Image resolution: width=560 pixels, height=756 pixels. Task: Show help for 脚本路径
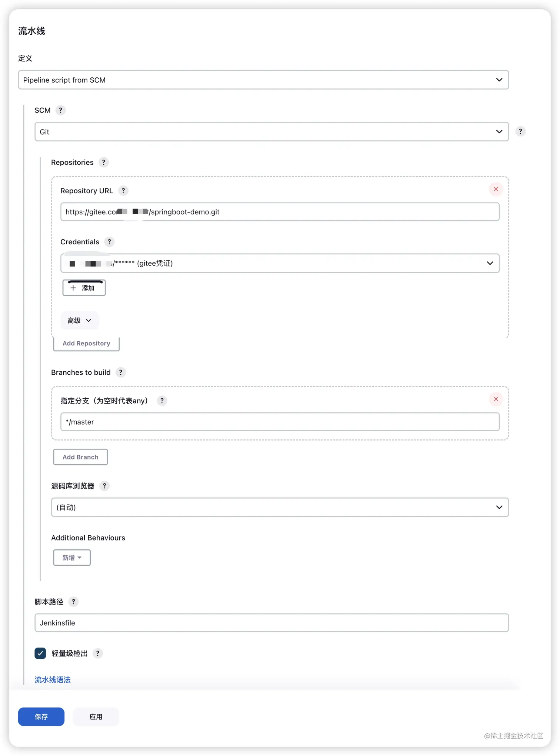point(74,602)
